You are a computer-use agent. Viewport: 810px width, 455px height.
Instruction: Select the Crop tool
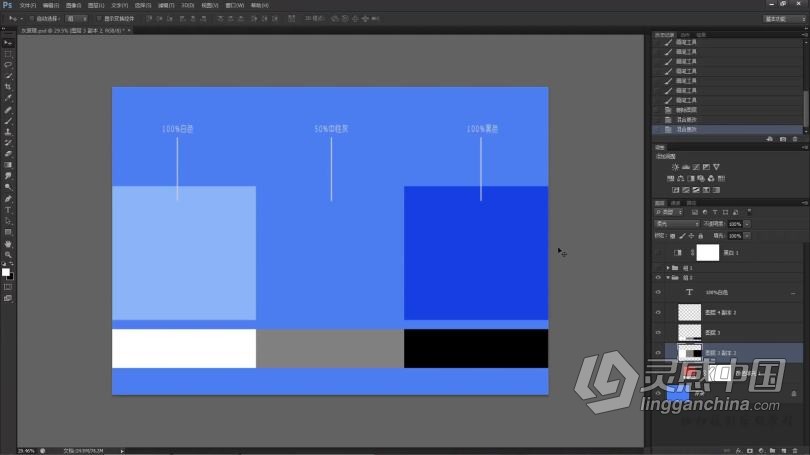8,87
